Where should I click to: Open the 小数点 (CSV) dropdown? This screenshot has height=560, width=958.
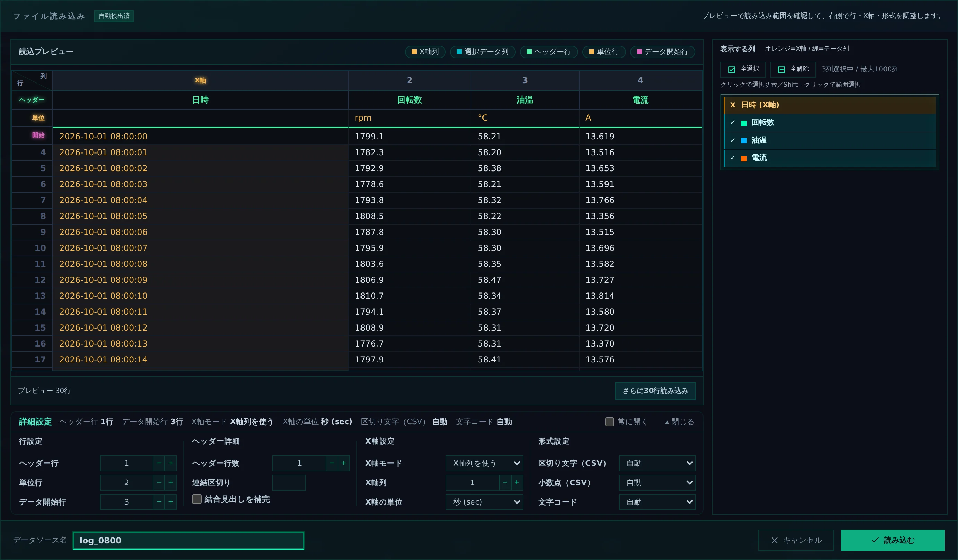tap(657, 482)
